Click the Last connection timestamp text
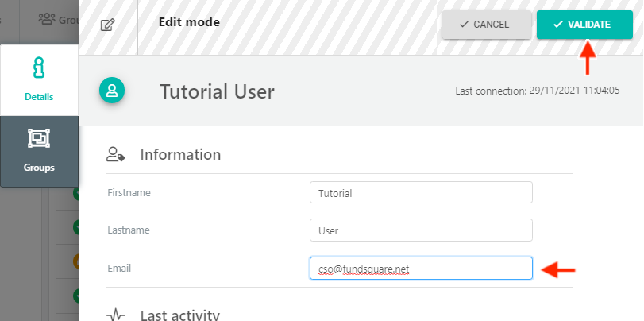644x321 pixels. pos(538,91)
